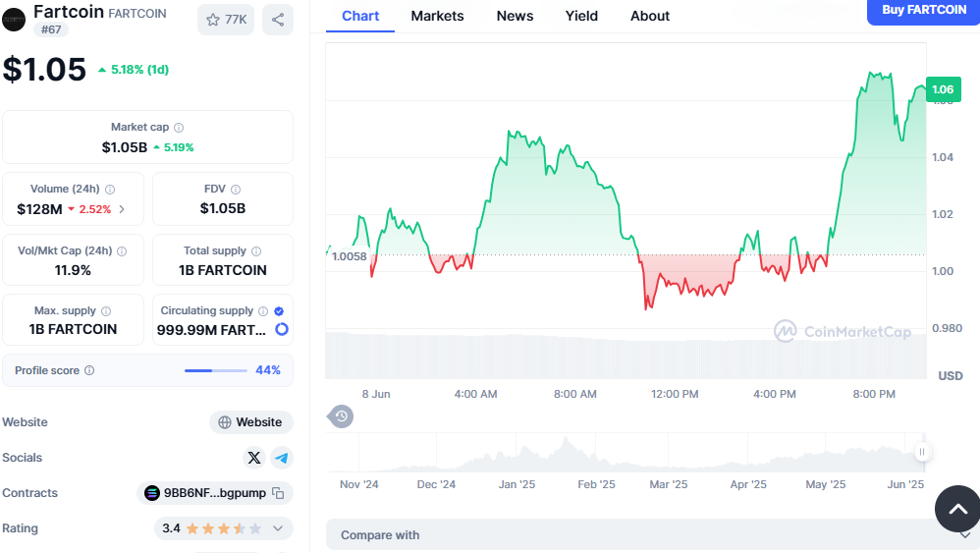Click the Jan '25 timeline area
Image resolution: width=980 pixels, height=553 pixels.
pos(517,484)
